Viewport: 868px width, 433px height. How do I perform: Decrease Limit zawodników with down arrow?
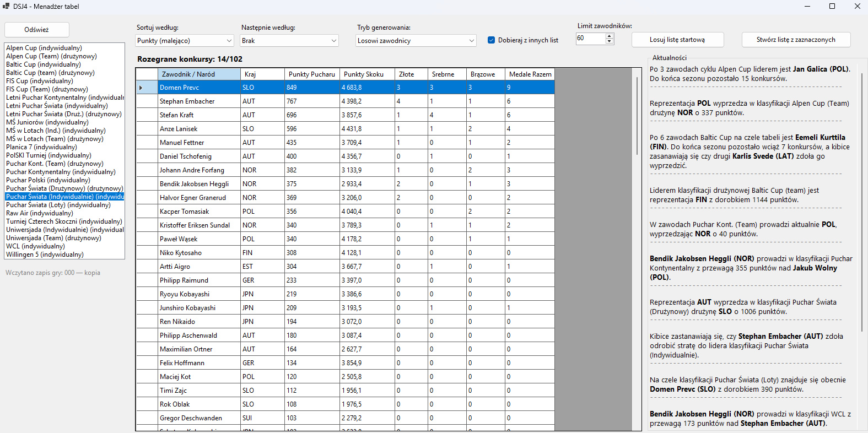click(609, 41)
